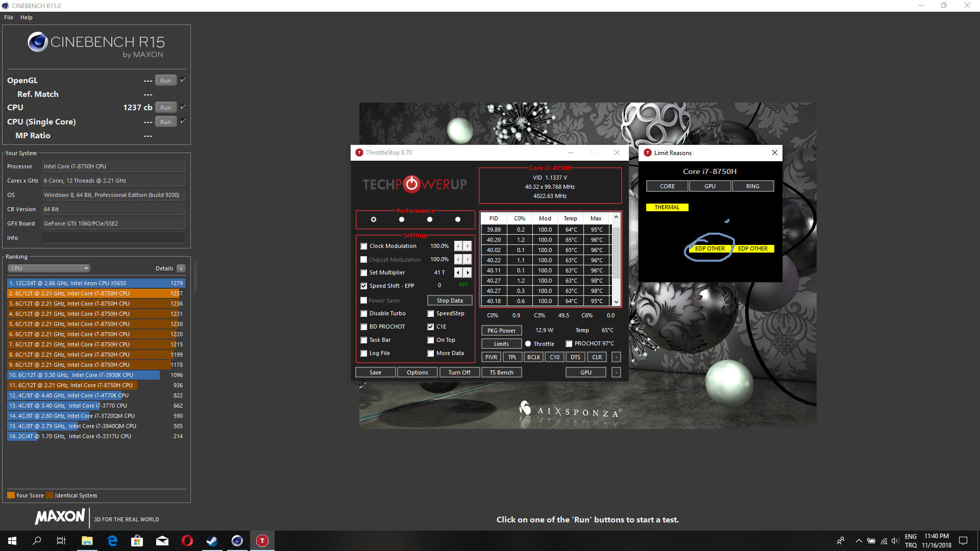
Task: Enable On Top checkbox
Action: [x=431, y=340]
